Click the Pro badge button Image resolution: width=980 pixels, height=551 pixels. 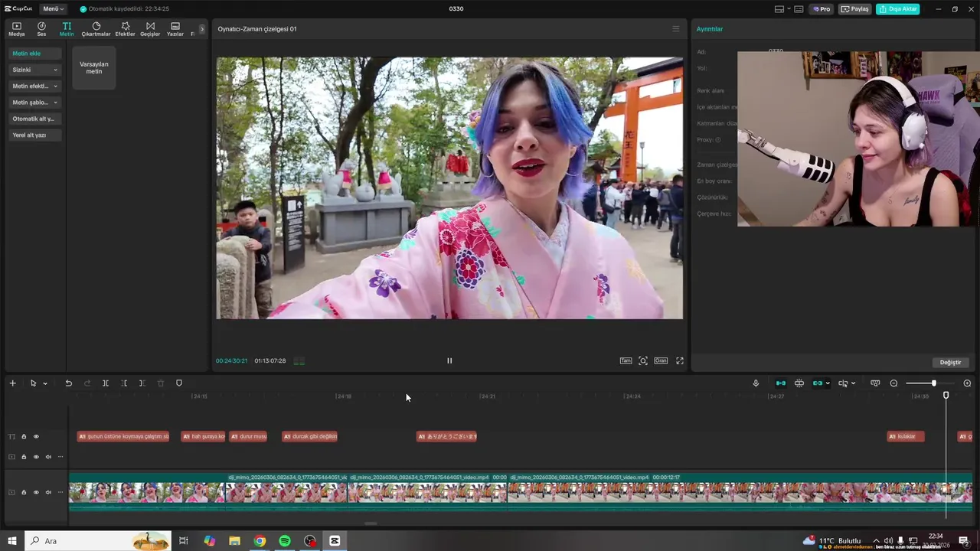[822, 9]
